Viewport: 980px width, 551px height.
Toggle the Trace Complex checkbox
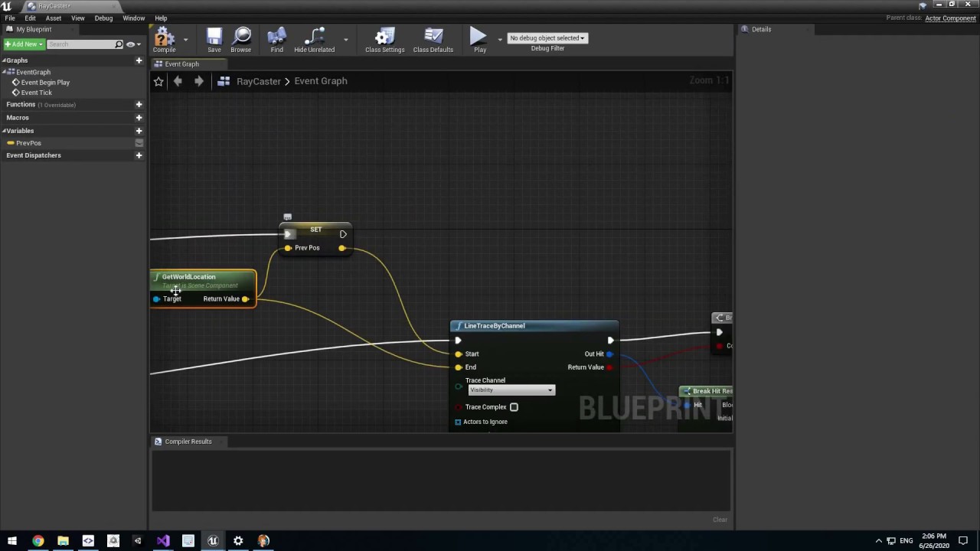(514, 407)
